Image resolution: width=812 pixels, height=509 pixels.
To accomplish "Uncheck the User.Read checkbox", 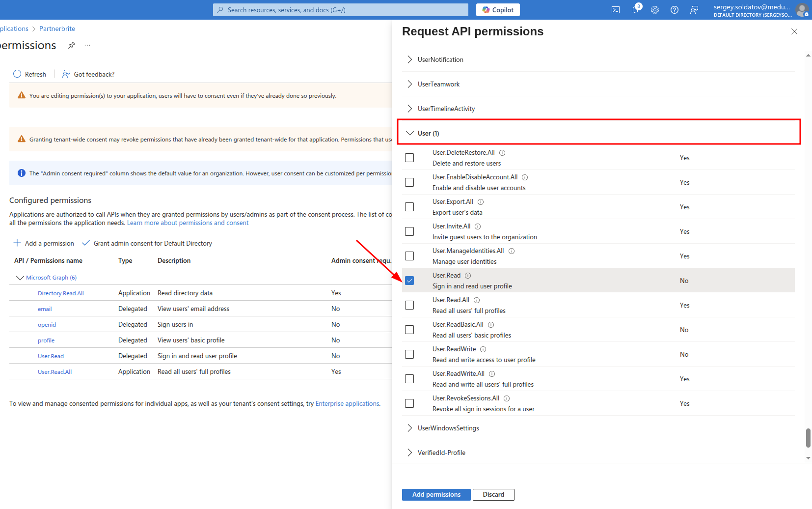I will click(x=409, y=281).
